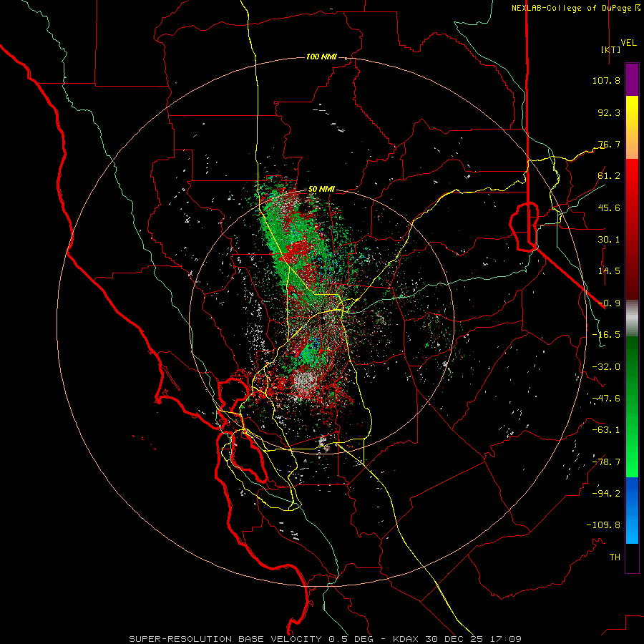Click the -0.9 velocity scale value
Image resolution: width=644 pixels, height=644 pixels.
(609, 303)
